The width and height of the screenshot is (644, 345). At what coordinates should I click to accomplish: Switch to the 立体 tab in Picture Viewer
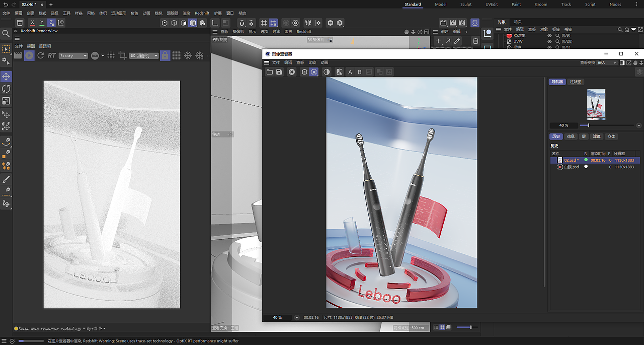(x=611, y=136)
